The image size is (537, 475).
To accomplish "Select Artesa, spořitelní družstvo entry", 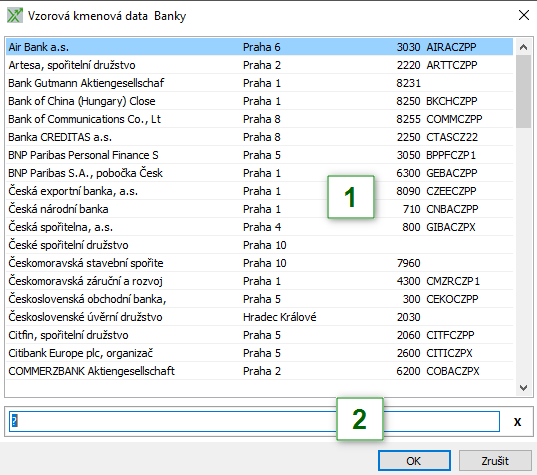I will 259,65.
